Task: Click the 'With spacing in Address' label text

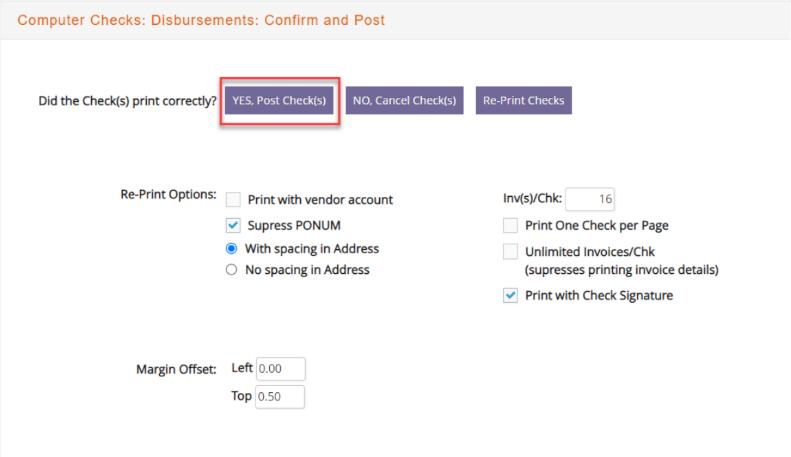Action: pyautogui.click(x=312, y=248)
